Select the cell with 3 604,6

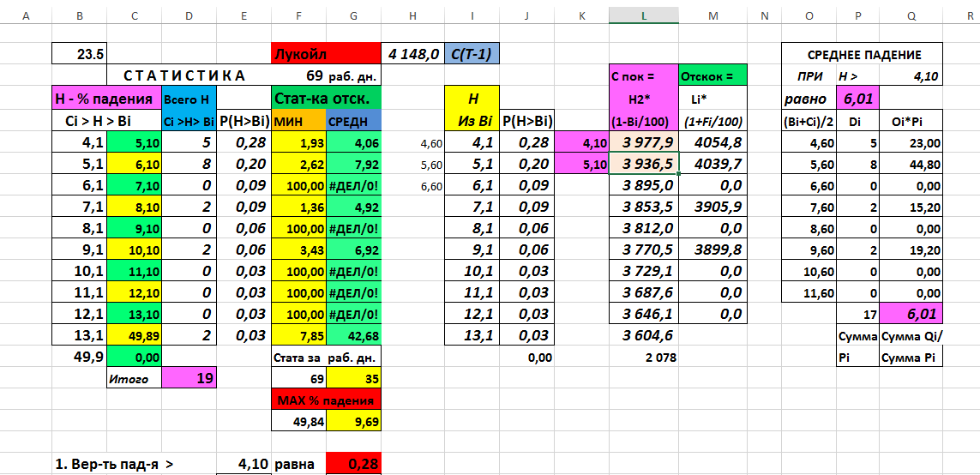(x=644, y=335)
